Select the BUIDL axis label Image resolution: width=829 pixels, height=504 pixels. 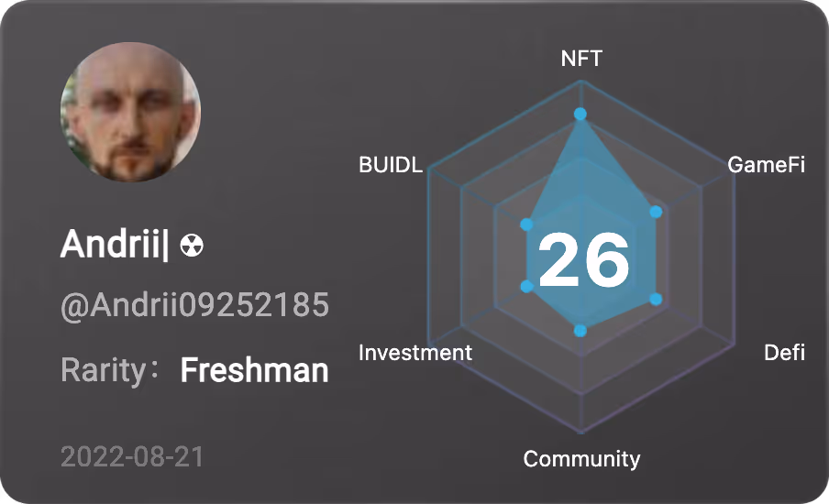pyautogui.click(x=392, y=166)
